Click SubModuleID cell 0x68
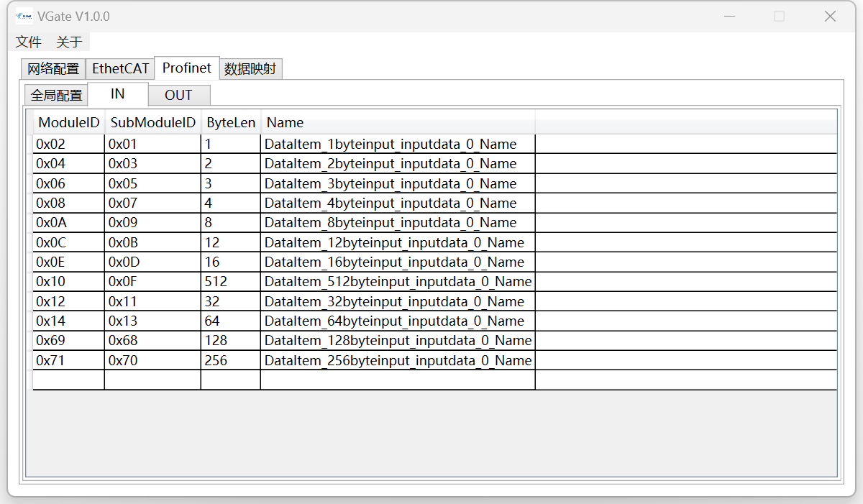Image resolution: width=863 pixels, height=504 pixels. [152, 340]
